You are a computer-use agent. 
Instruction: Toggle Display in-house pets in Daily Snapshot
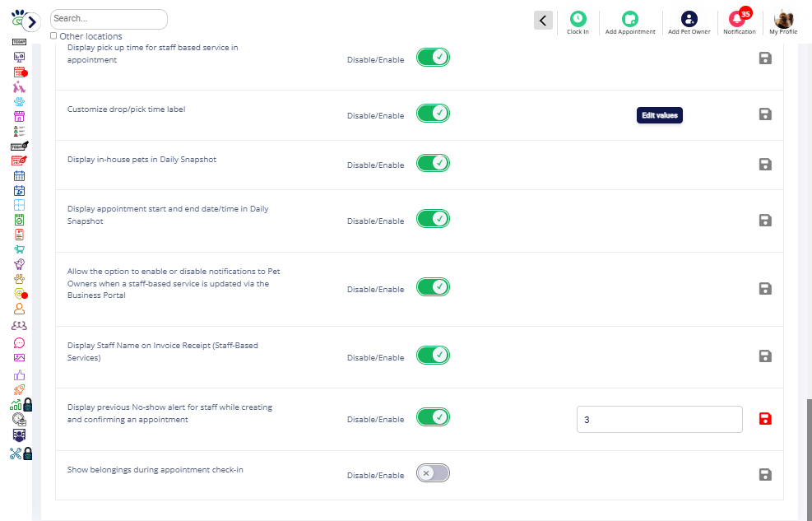click(x=433, y=163)
